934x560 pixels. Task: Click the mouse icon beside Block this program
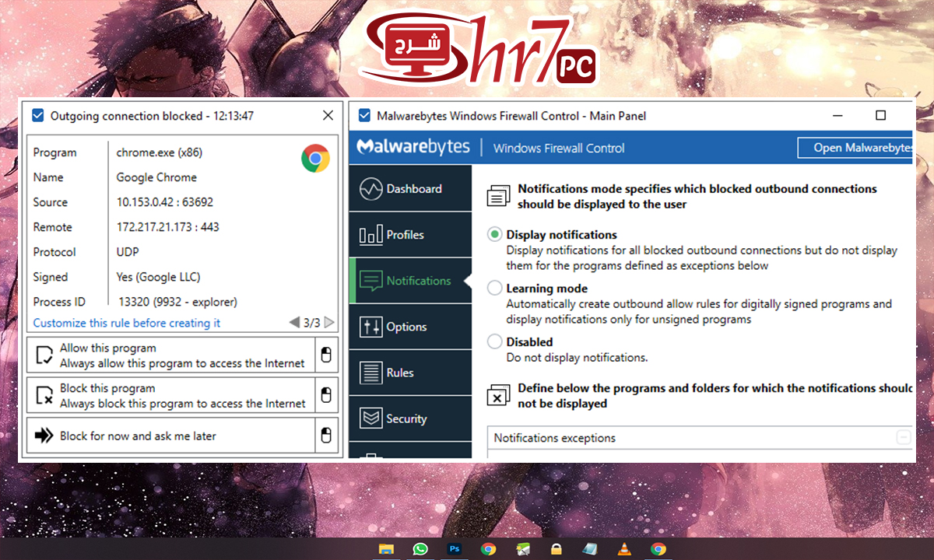click(x=327, y=395)
